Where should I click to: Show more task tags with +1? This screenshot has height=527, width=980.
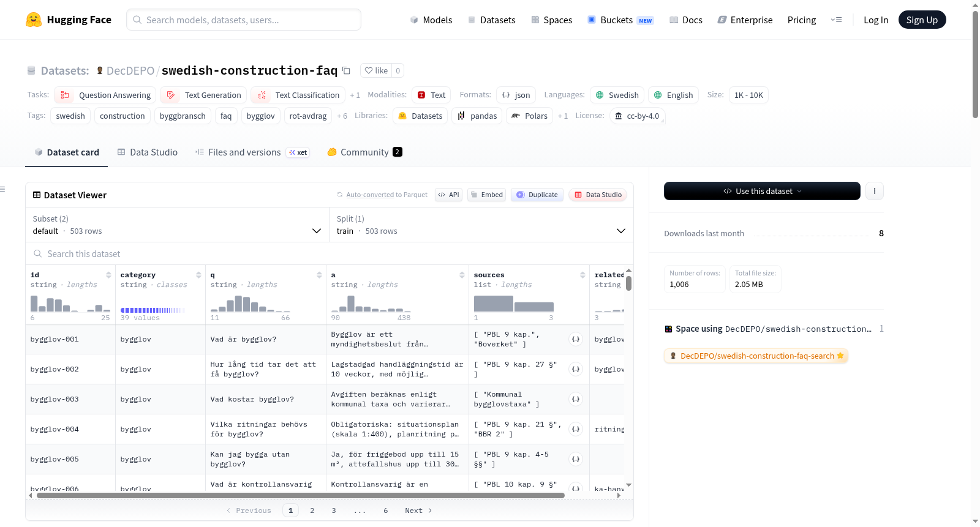point(355,95)
